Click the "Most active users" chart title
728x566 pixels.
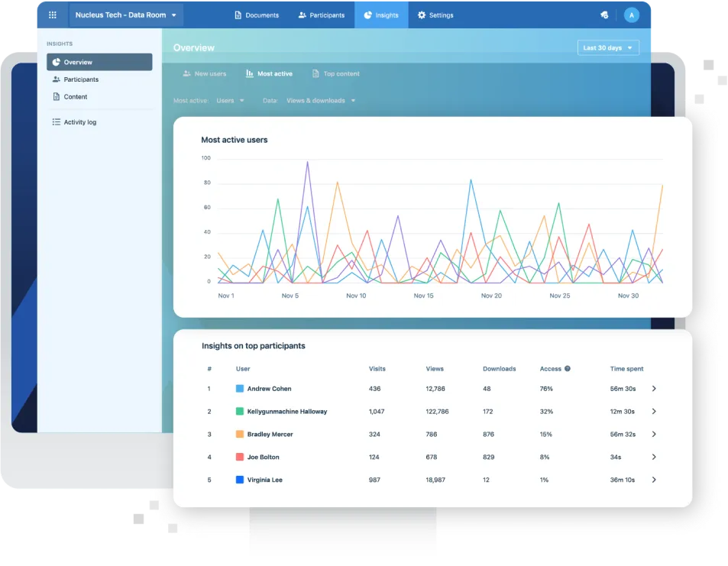coord(235,140)
